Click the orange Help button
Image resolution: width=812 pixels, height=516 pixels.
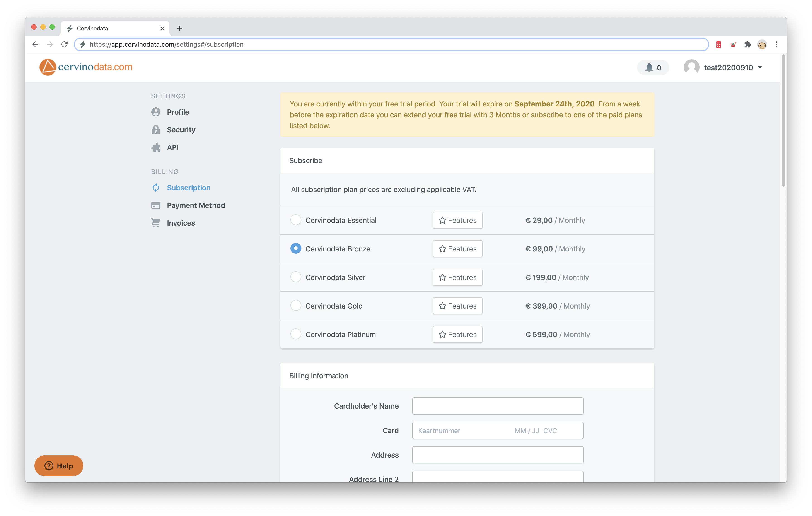(x=59, y=466)
